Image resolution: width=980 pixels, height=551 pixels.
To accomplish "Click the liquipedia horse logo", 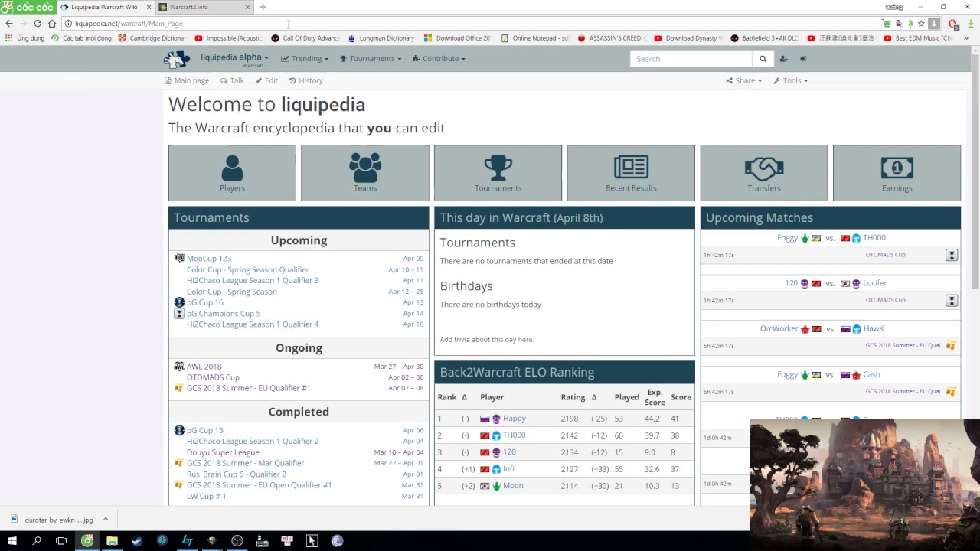I will pyautogui.click(x=177, y=59).
